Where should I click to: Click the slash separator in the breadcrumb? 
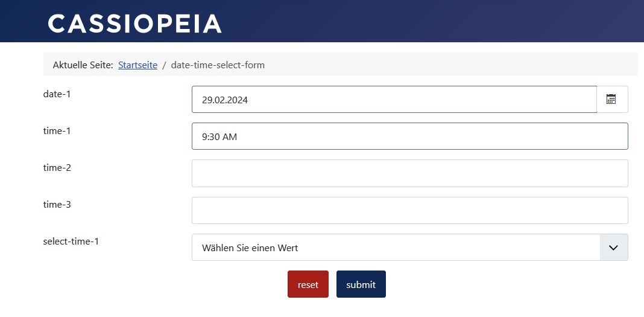(x=164, y=65)
